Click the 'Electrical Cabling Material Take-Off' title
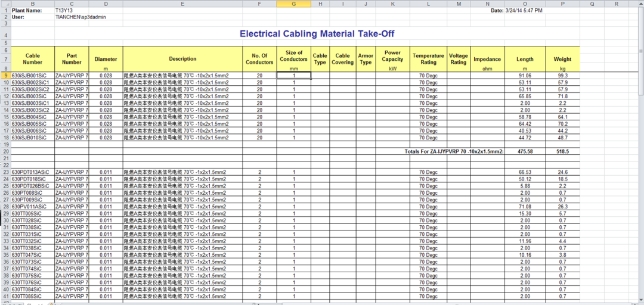Image resolution: width=644 pixels, height=305 pixels. (x=317, y=34)
